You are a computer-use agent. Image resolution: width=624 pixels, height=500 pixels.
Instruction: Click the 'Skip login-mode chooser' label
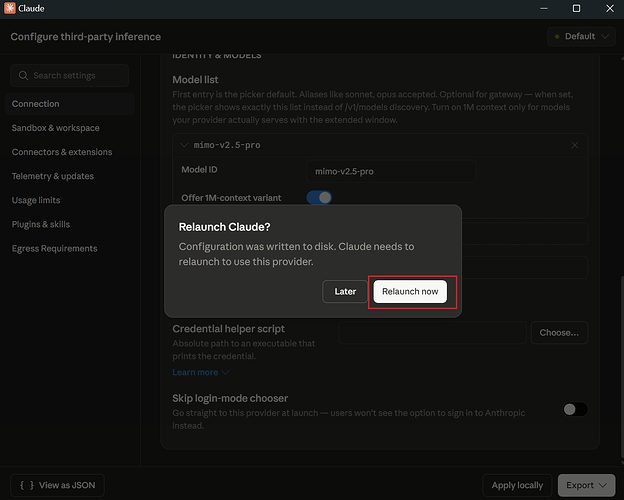pos(230,398)
